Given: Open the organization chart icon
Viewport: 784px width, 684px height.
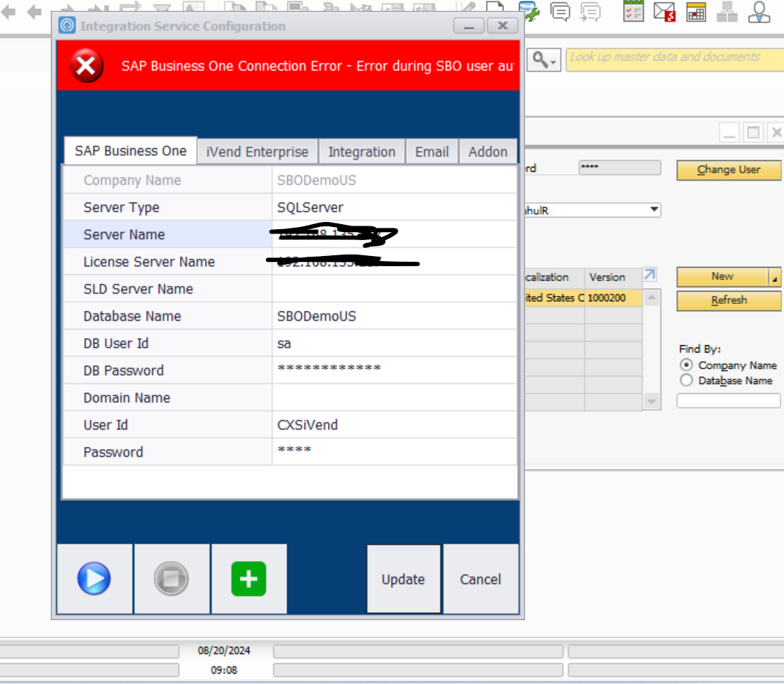Looking at the screenshot, I should click(x=727, y=11).
